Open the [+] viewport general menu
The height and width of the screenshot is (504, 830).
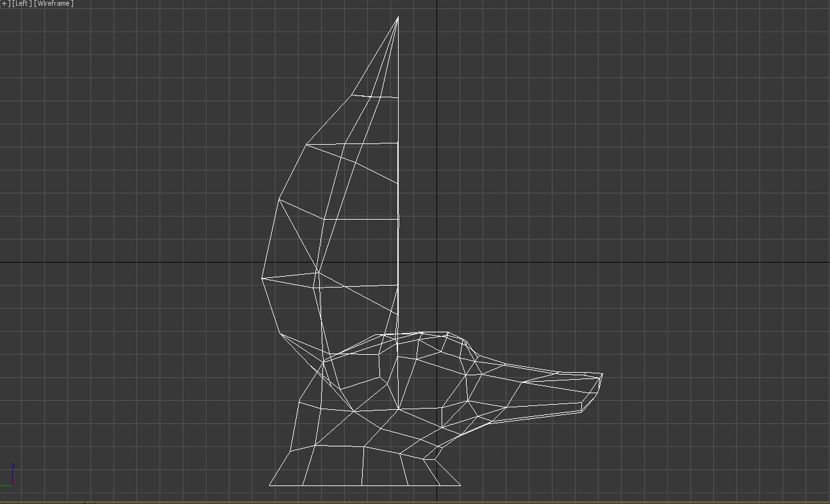pos(4,4)
